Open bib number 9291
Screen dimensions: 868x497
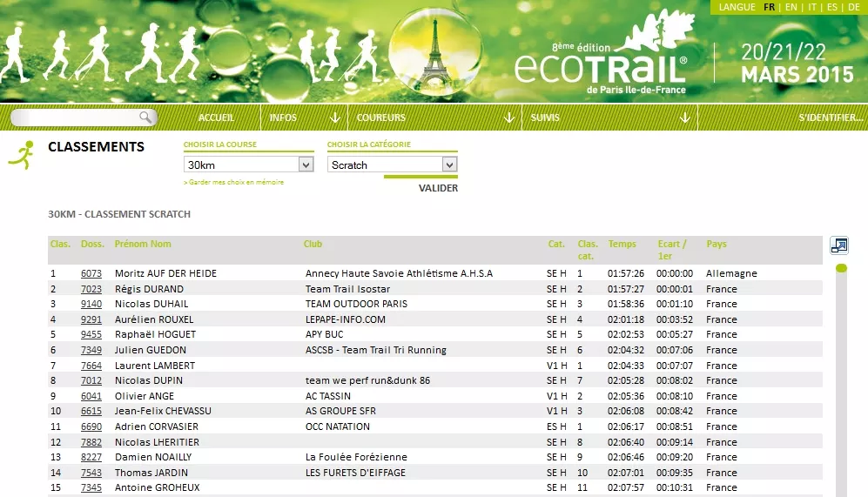pyautogui.click(x=91, y=319)
